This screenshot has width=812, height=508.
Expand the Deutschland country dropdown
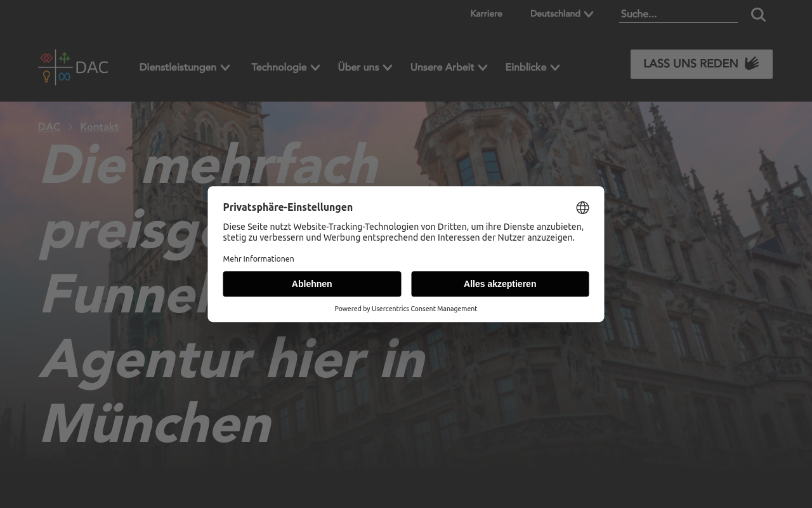point(561,14)
